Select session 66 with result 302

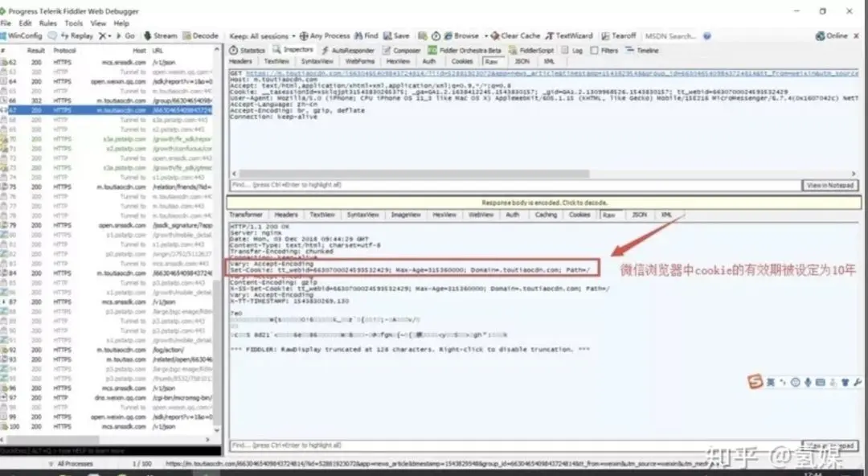coord(106,101)
